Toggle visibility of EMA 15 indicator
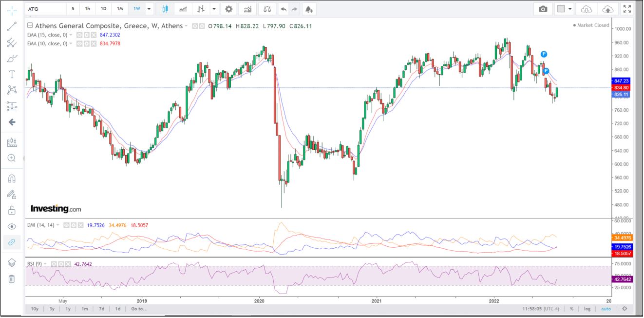The width and height of the screenshot is (644, 318). coord(79,35)
